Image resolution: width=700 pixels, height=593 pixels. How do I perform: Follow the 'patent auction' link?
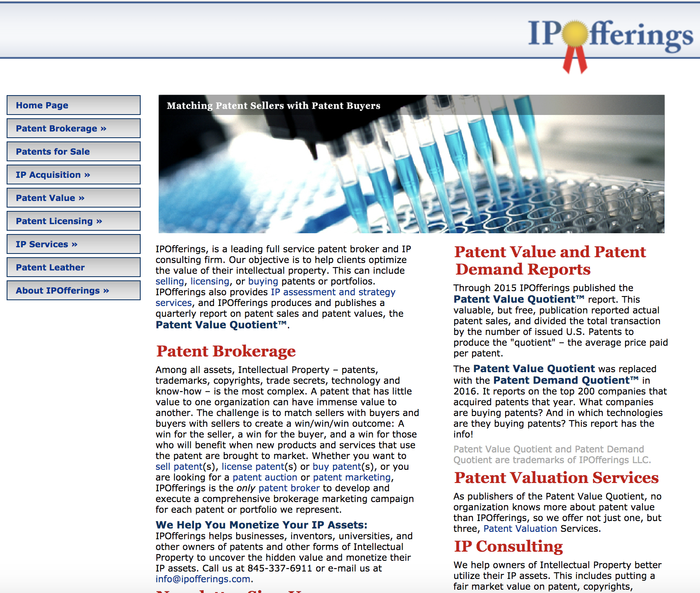[x=264, y=478]
